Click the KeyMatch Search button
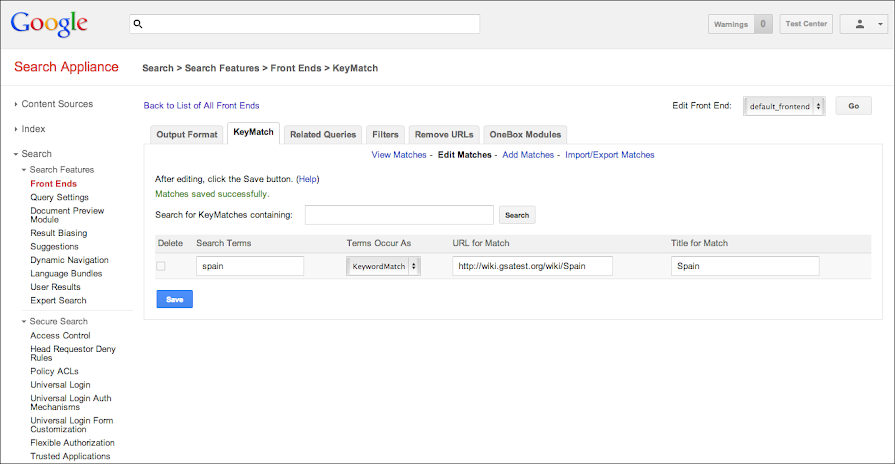895x464 pixels. pos(517,215)
